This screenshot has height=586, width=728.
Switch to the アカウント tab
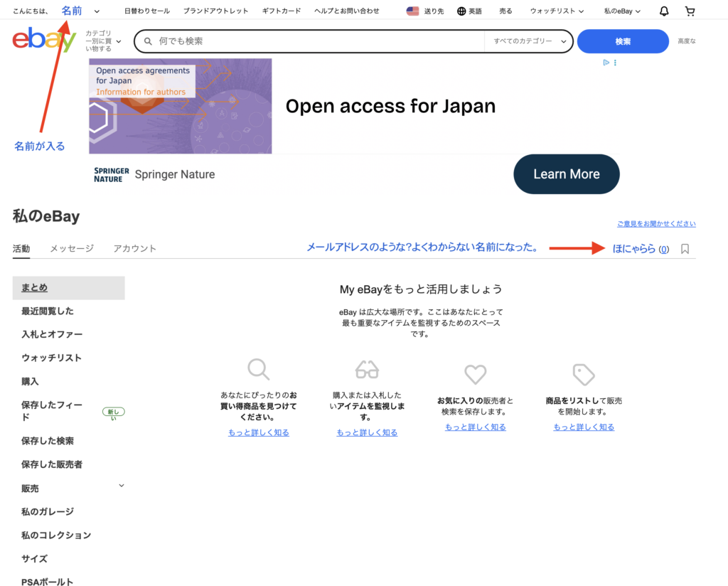click(134, 248)
